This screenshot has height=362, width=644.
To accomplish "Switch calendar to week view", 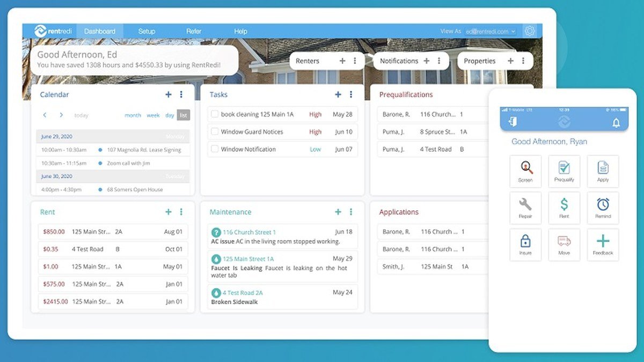I will tap(153, 115).
